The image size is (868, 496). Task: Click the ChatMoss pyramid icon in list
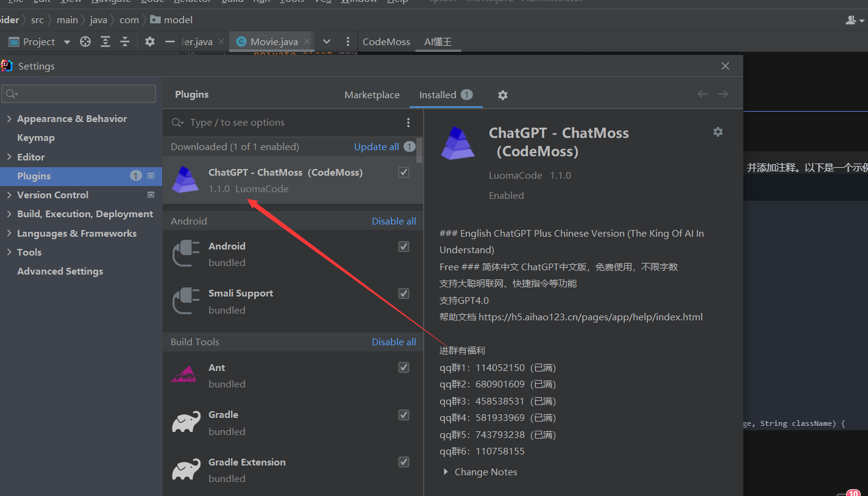click(186, 180)
